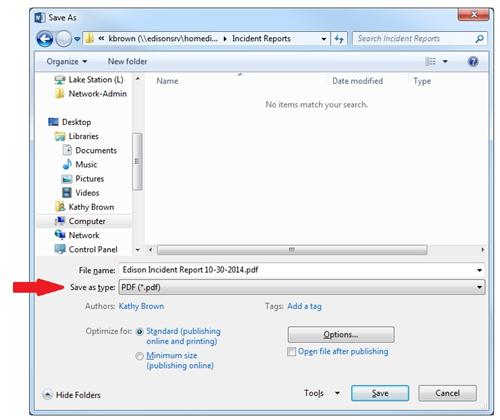The height and width of the screenshot is (420, 500).
Task: Select Computer in the navigation pane
Action: (80, 221)
